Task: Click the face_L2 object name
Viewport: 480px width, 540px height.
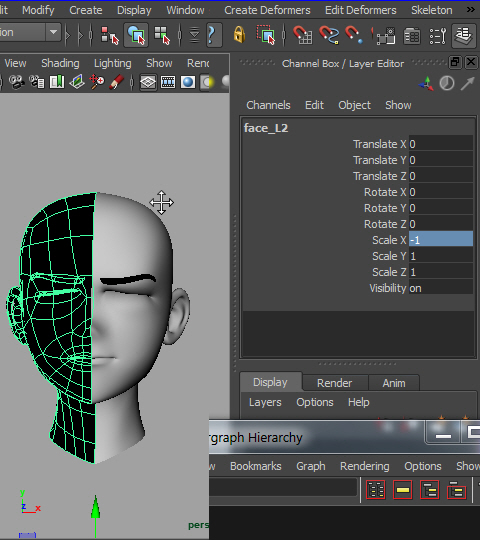Action: pos(266,128)
